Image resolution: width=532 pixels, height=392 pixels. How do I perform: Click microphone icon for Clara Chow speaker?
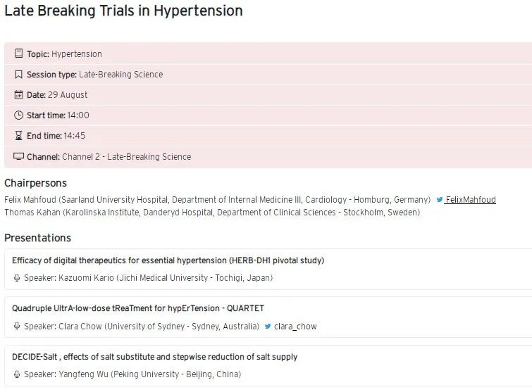point(17,327)
